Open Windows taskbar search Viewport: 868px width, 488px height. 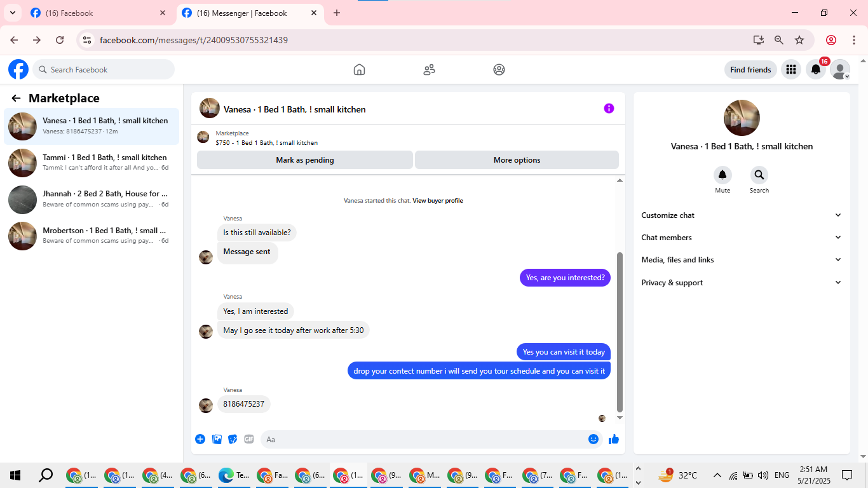[46, 475]
